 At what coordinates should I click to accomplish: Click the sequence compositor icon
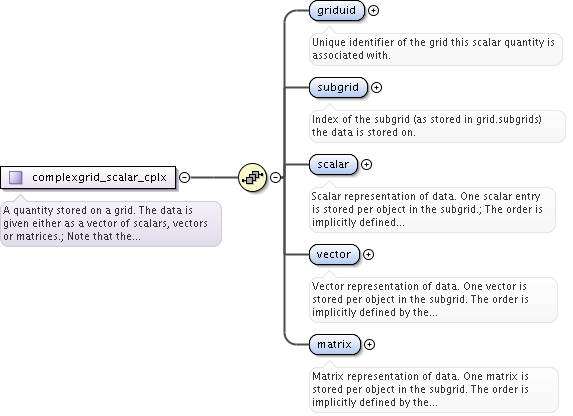pyautogui.click(x=252, y=177)
